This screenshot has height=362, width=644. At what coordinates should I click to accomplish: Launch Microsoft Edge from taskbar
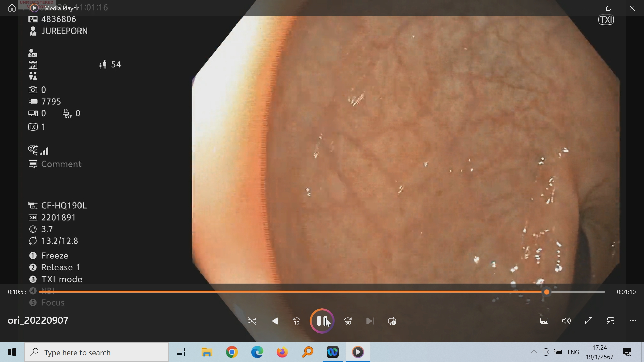257,352
